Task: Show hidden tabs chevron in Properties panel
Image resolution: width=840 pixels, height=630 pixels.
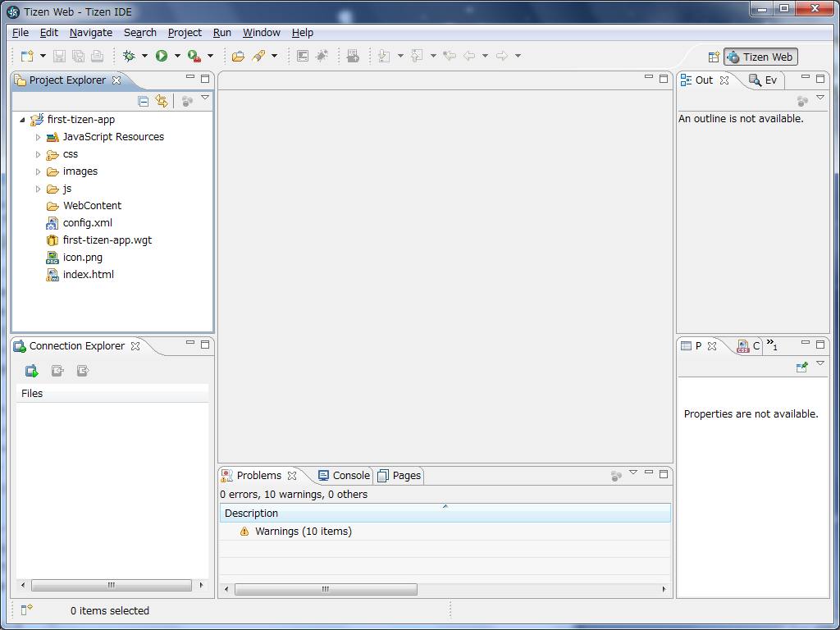Action: point(772,345)
